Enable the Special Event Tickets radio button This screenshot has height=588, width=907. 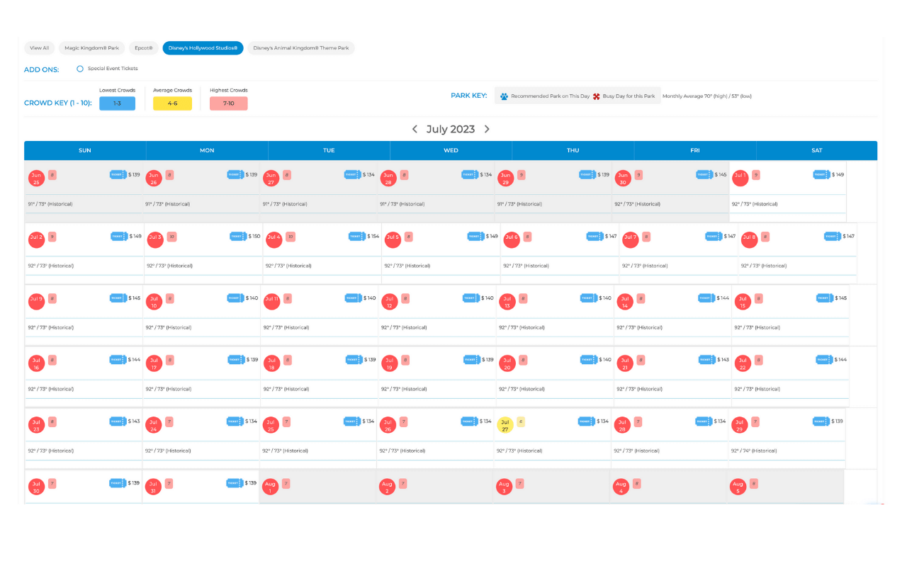click(x=80, y=69)
